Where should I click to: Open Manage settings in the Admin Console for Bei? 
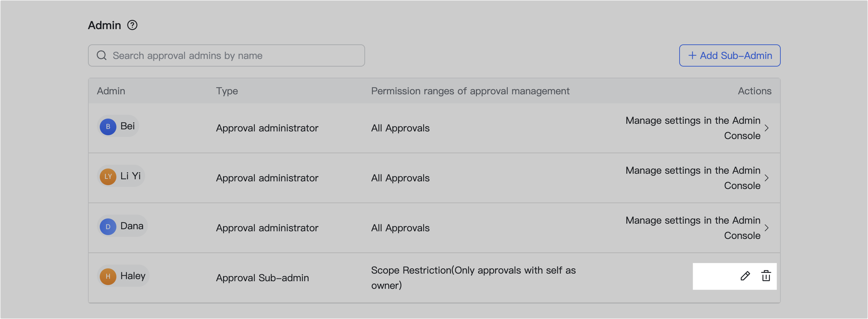[x=693, y=128]
